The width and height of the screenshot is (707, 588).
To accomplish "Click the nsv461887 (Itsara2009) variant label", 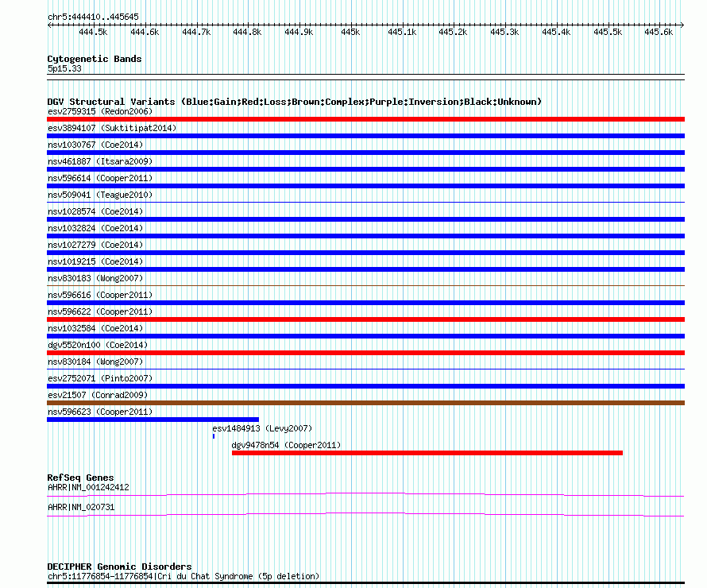I will [x=100, y=161].
